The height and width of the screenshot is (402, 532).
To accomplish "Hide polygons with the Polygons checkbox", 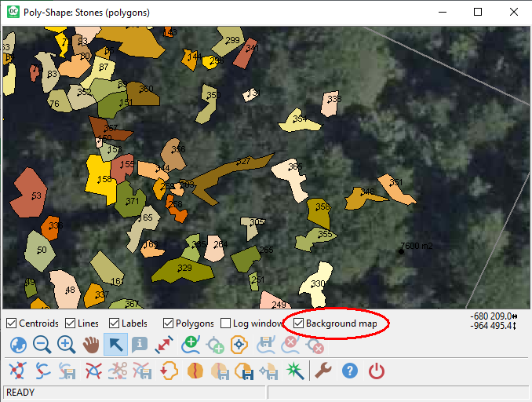I will click(169, 323).
